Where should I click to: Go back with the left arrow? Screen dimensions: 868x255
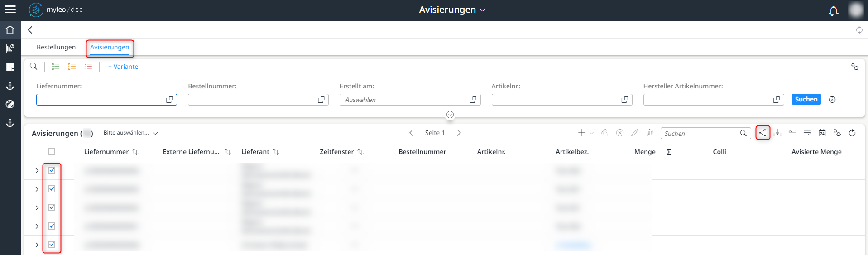(x=30, y=30)
